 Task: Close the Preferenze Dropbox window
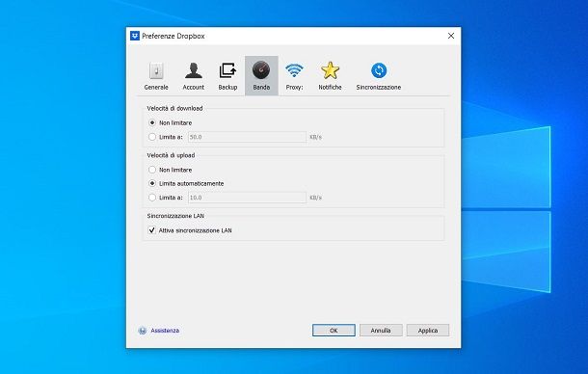pyautogui.click(x=451, y=36)
